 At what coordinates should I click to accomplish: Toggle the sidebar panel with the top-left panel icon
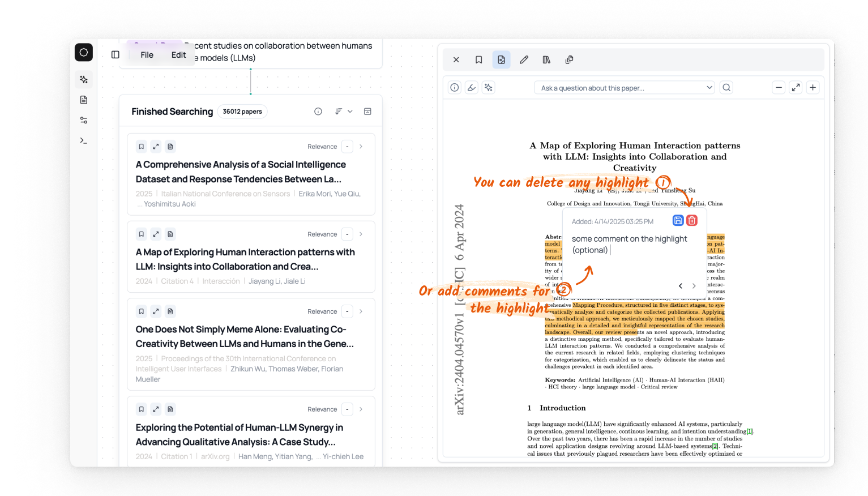[116, 54]
